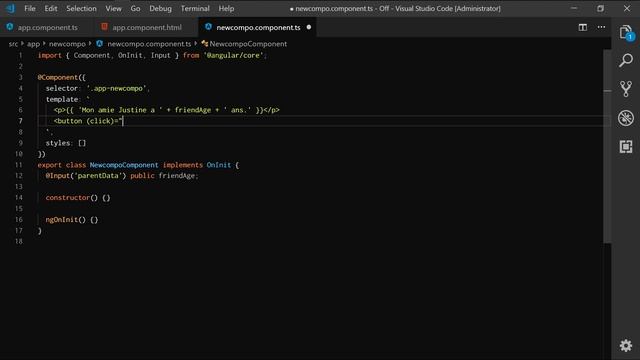Click the window title bar text

[x=395, y=8]
